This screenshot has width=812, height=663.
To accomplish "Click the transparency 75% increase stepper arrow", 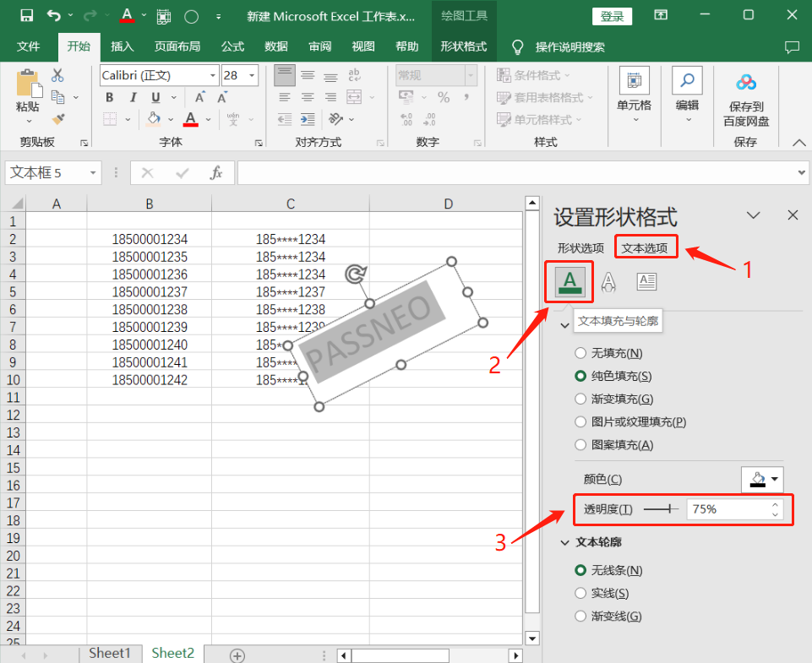I will tap(775, 504).
